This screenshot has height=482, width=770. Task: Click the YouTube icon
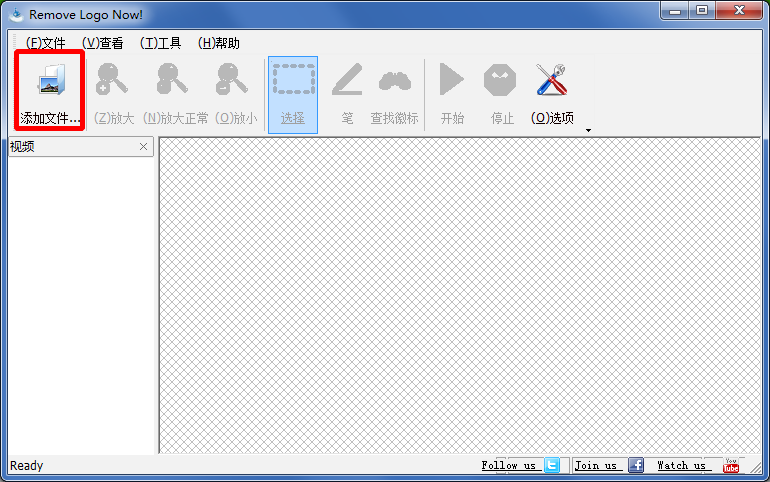point(731,465)
